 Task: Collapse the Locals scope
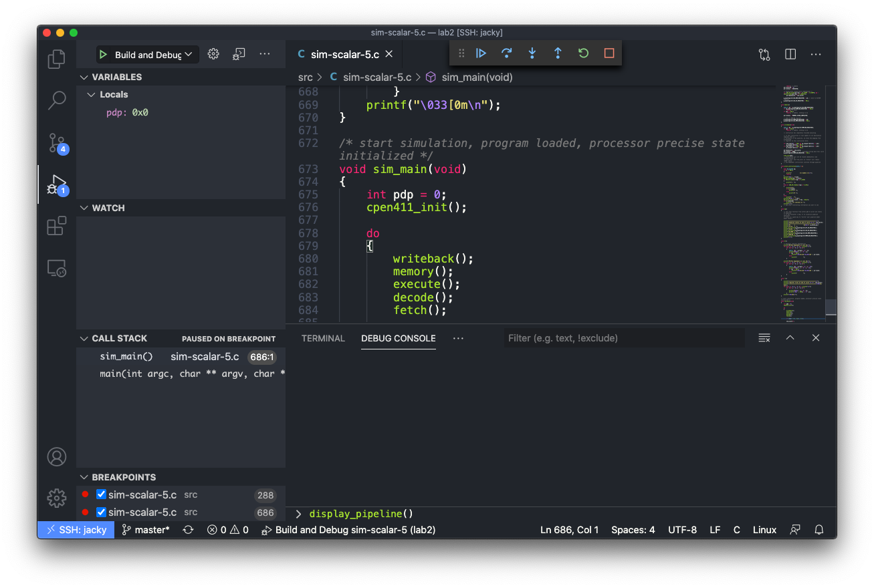(x=92, y=95)
